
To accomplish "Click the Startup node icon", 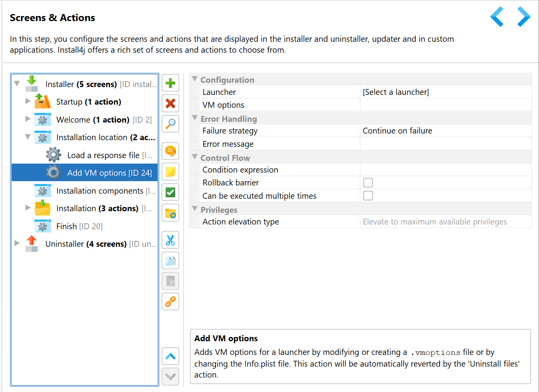I will click(x=42, y=102).
